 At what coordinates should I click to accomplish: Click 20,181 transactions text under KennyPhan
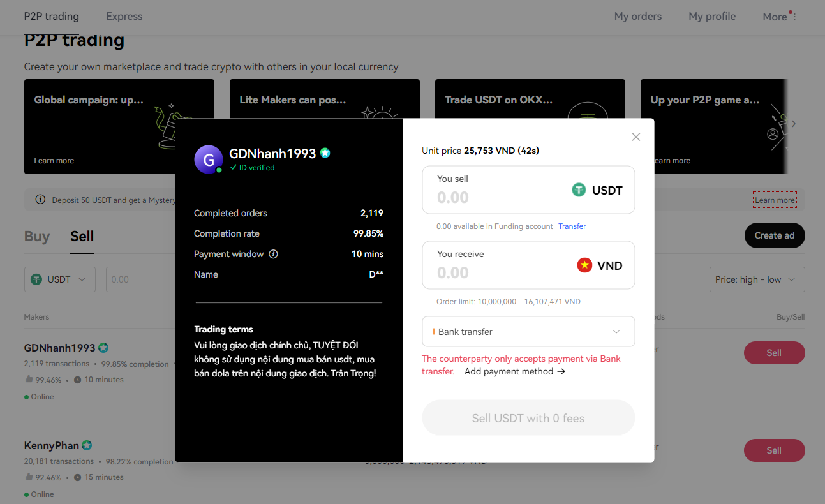point(59,461)
